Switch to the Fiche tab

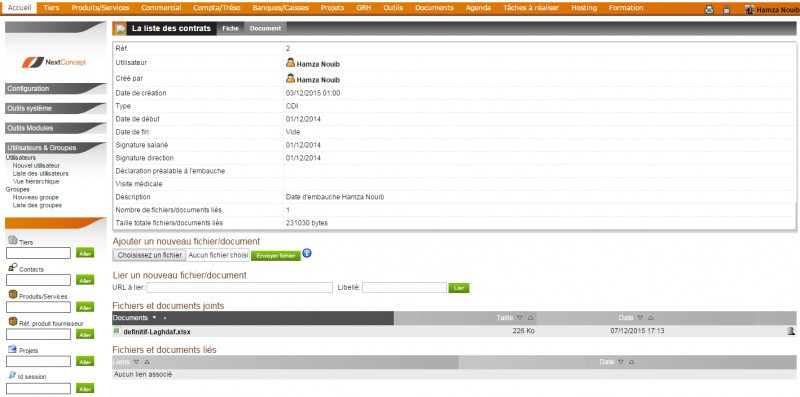click(x=230, y=29)
